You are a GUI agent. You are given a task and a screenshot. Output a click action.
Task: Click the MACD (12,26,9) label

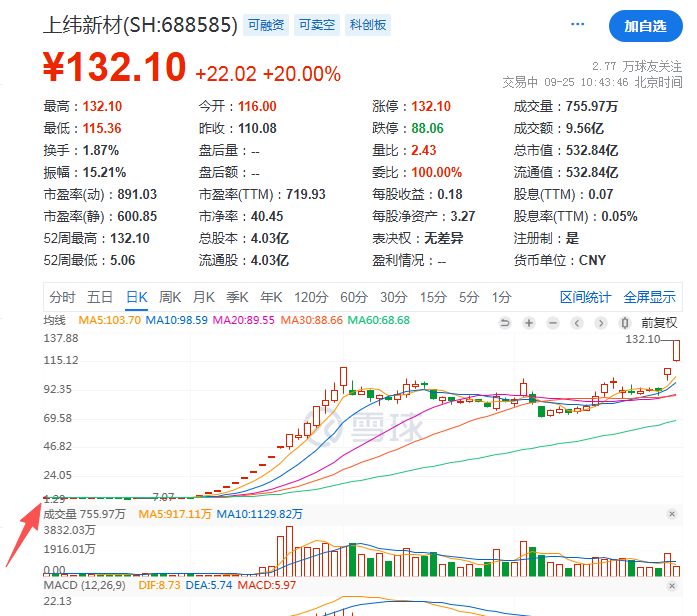tap(84, 585)
